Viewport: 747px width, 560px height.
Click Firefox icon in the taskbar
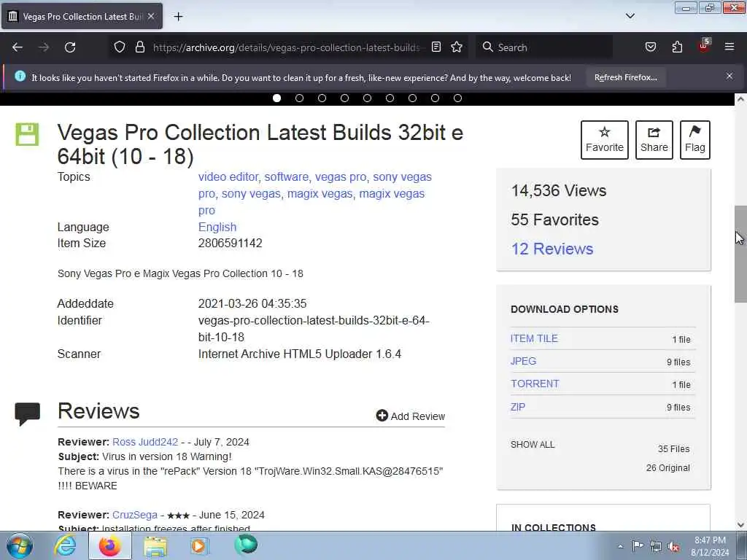tap(109, 545)
